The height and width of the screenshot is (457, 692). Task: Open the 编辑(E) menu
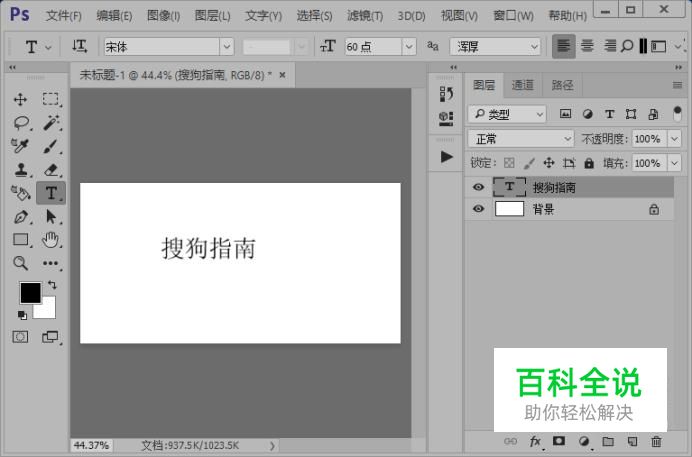point(114,16)
